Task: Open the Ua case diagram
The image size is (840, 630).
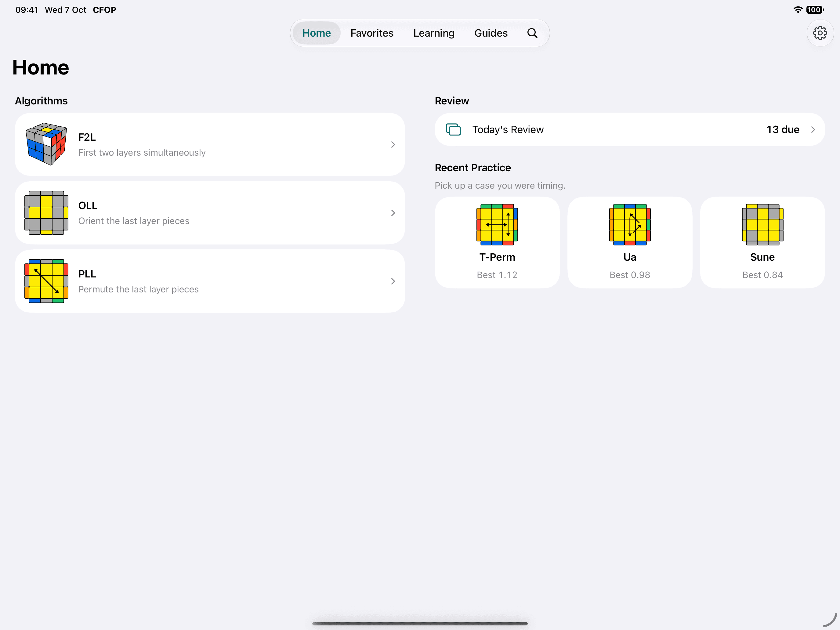Action: [630, 224]
